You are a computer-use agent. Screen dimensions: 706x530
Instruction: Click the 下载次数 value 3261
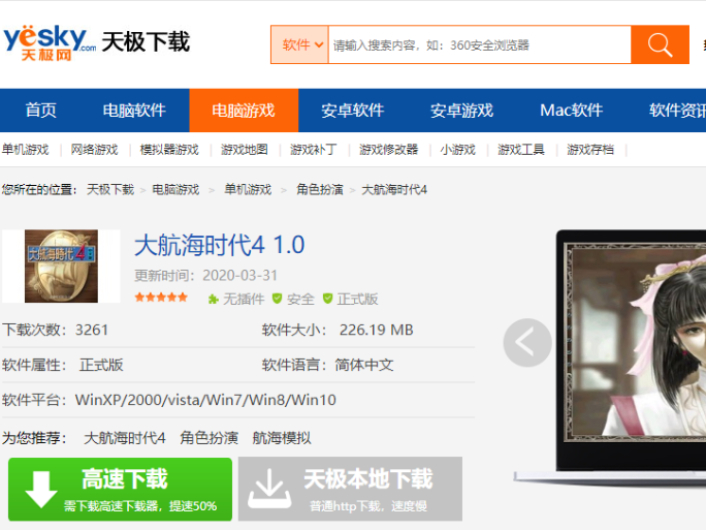(x=92, y=330)
